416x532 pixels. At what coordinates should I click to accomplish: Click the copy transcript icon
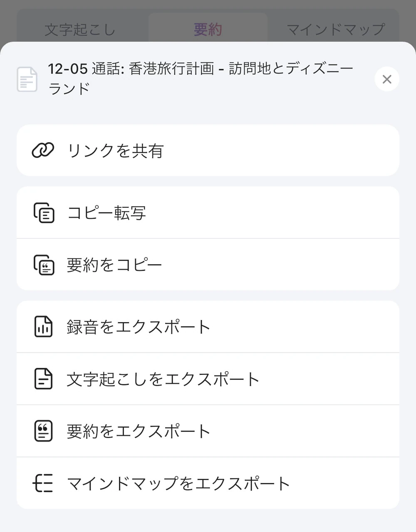44,213
